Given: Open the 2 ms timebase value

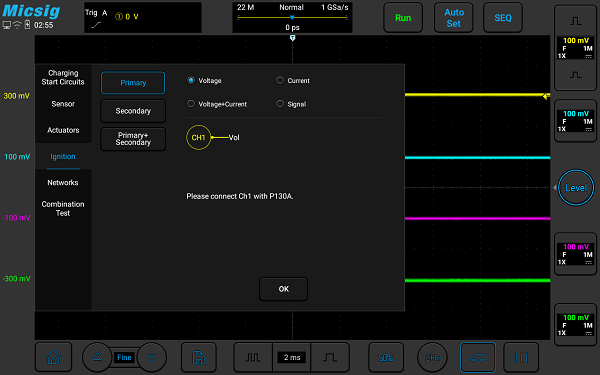Looking at the screenshot, I should tap(292, 357).
